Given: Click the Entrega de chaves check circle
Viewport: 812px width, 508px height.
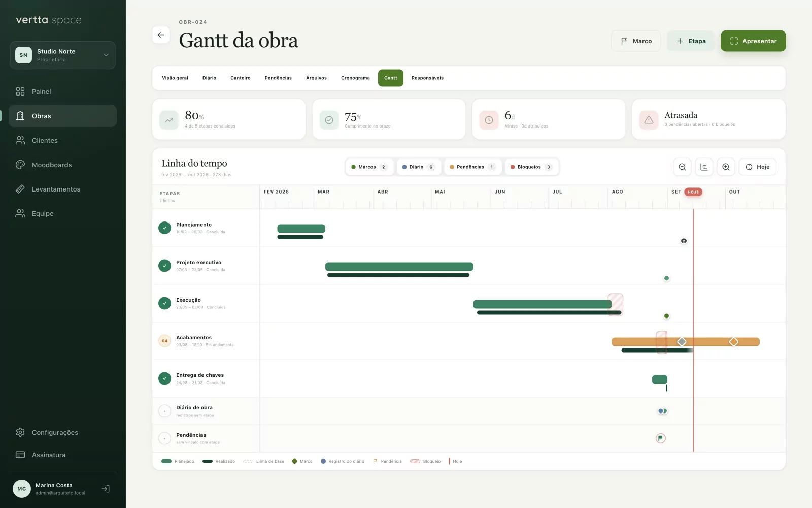Looking at the screenshot, I should coord(164,378).
